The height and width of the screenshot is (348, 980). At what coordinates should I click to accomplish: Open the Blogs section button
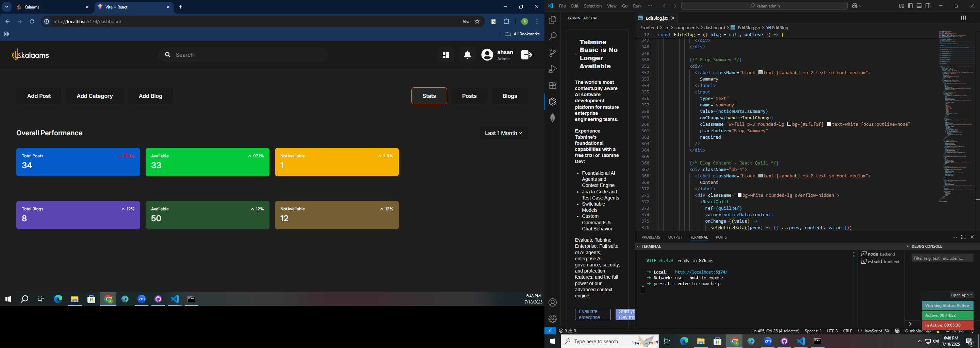pos(510,96)
